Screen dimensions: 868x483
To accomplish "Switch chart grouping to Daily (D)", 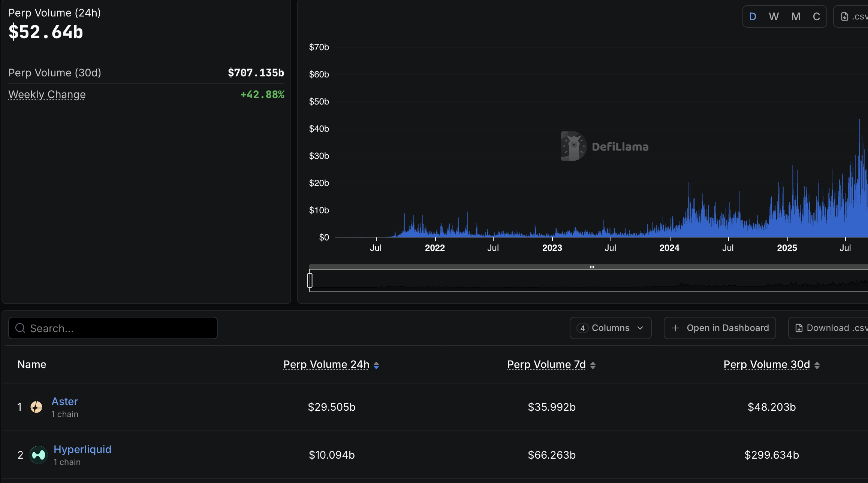I will point(753,17).
